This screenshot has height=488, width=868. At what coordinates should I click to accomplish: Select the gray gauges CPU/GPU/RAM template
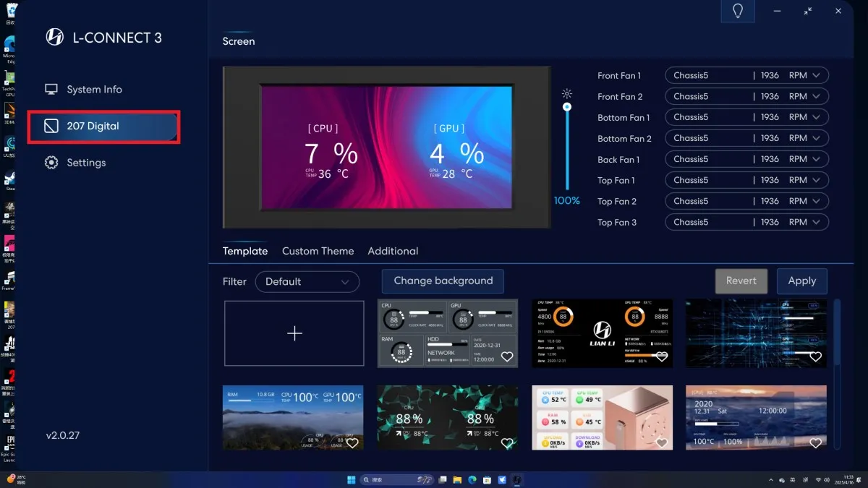pyautogui.click(x=448, y=333)
